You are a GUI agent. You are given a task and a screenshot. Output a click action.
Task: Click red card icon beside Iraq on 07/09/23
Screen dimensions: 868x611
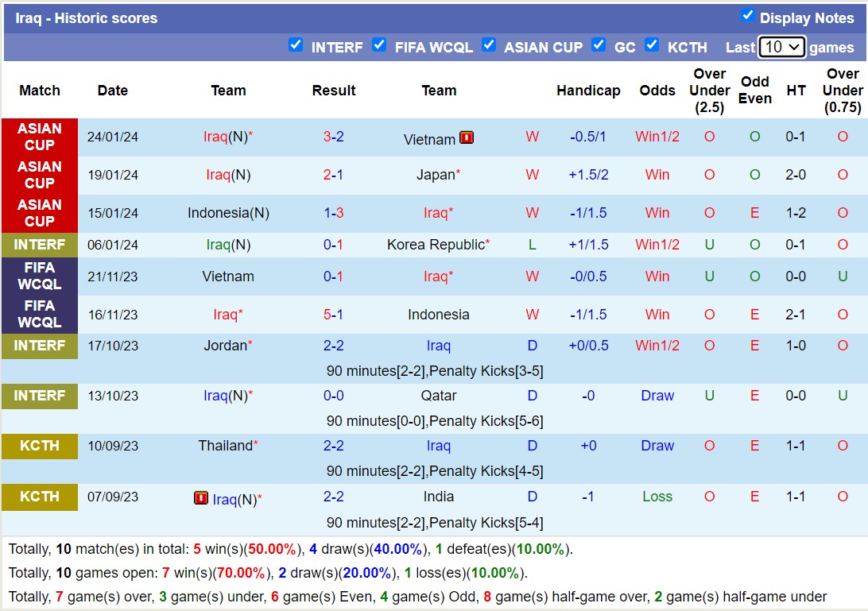201,498
